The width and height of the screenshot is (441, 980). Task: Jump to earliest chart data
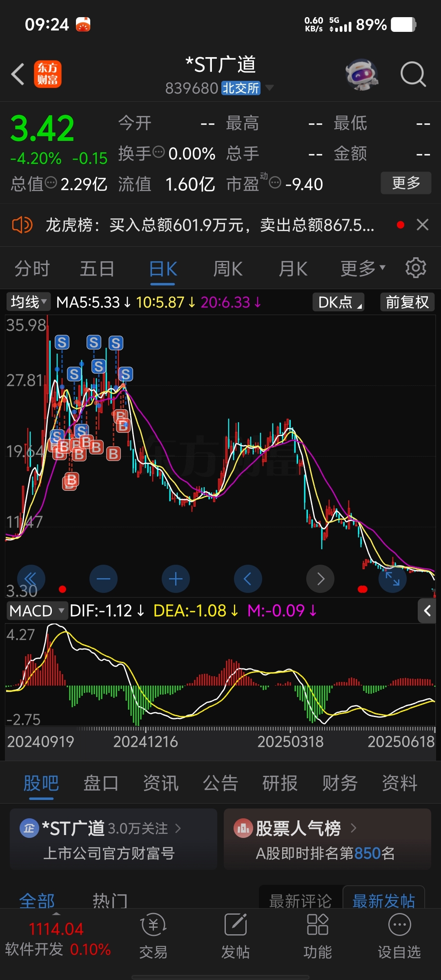31,579
